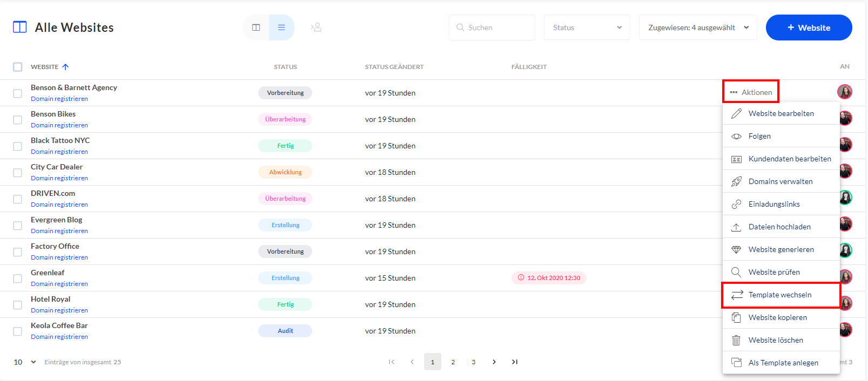Click the Keola Coffee Bar row avatar
This screenshot has width=868, height=381.
tap(845, 330)
